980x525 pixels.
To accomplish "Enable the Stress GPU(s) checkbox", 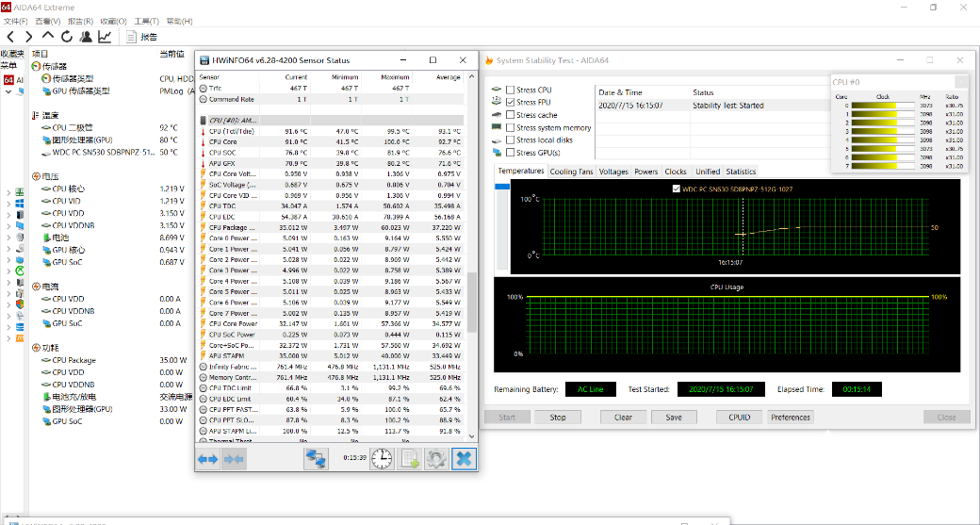I will 510,153.
